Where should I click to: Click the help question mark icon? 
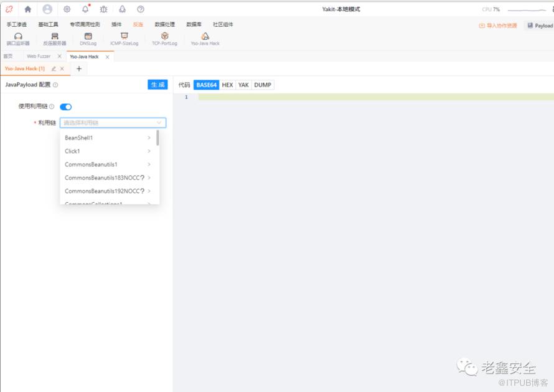click(x=141, y=9)
